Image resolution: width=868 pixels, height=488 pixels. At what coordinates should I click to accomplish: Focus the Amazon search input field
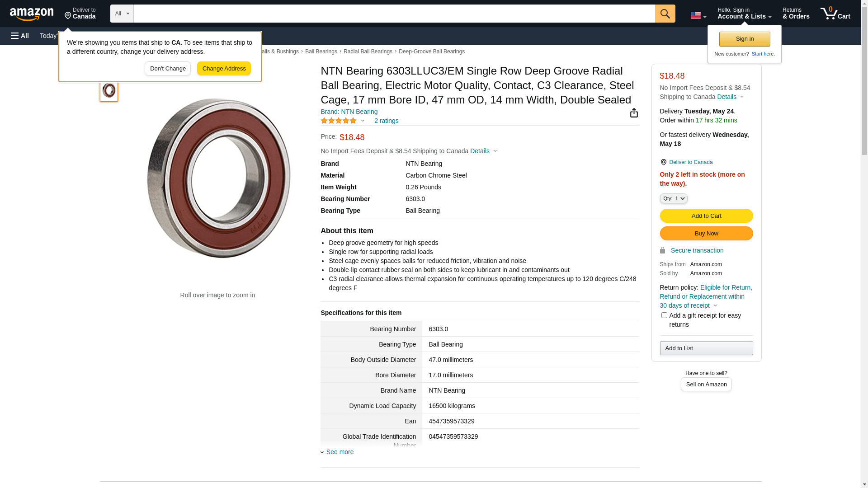tap(393, 14)
